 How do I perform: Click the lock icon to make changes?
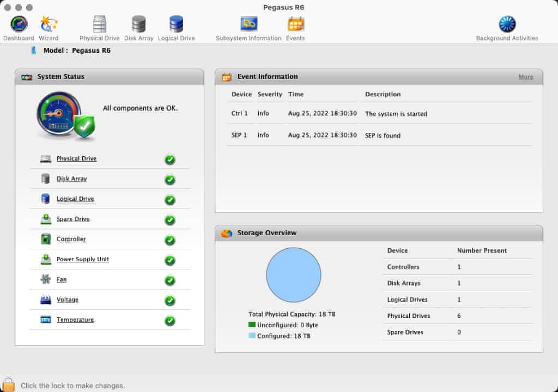(x=8, y=384)
